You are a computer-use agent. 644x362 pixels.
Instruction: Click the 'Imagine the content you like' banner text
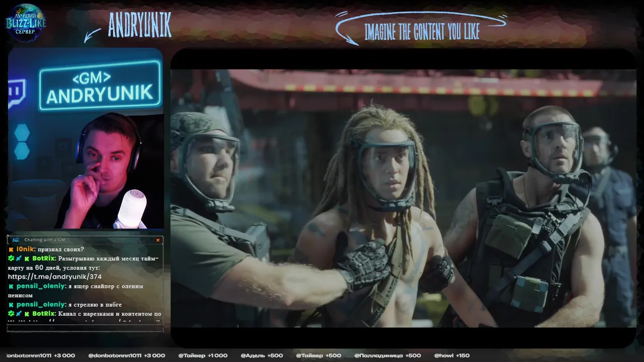(x=422, y=33)
